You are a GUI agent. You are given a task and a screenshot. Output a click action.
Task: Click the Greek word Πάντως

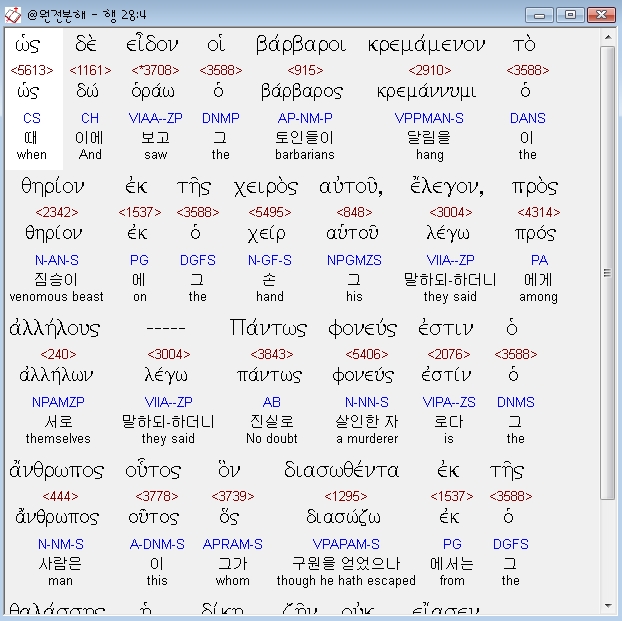click(268, 329)
